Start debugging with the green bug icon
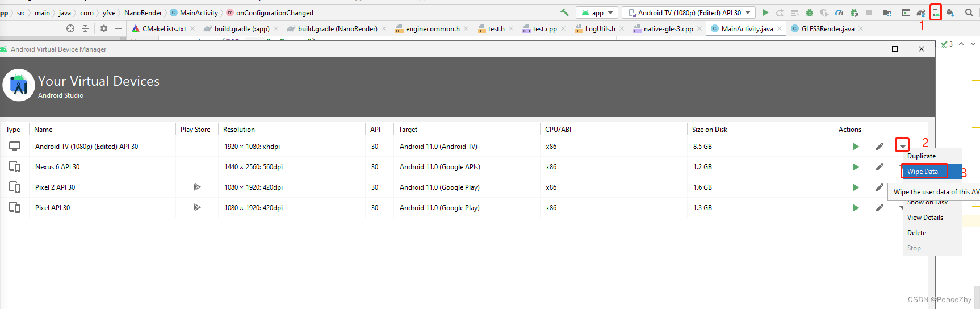This screenshot has width=980, height=309. [x=810, y=12]
